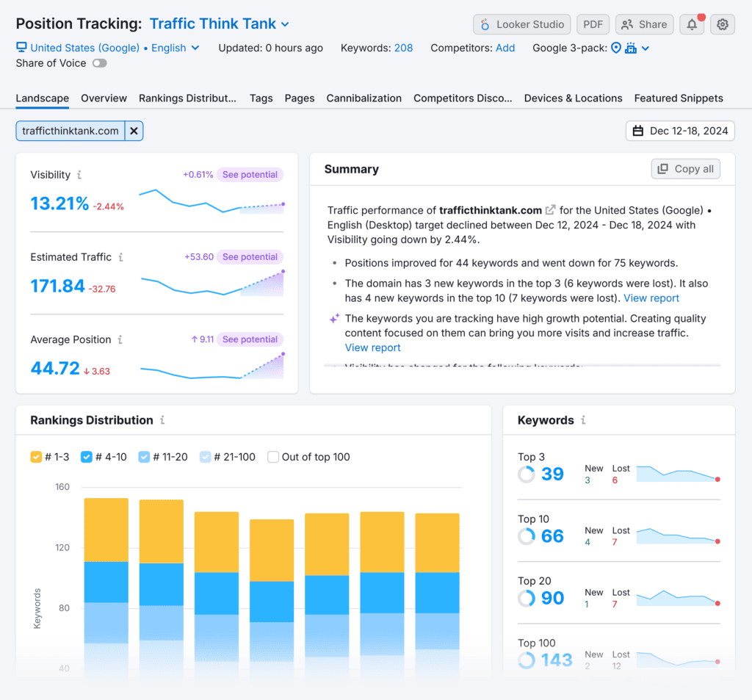752x700 pixels.
Task: Click the Copy all button
Action: coord(685,169)
